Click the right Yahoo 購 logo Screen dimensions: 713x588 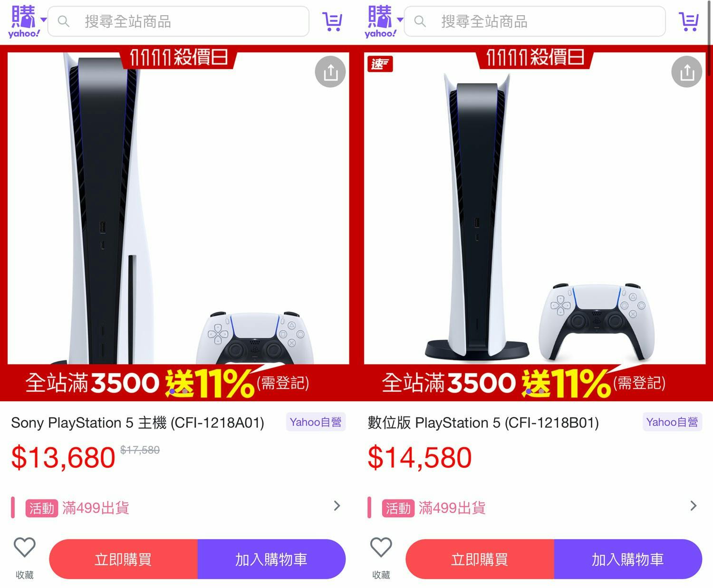380,21
